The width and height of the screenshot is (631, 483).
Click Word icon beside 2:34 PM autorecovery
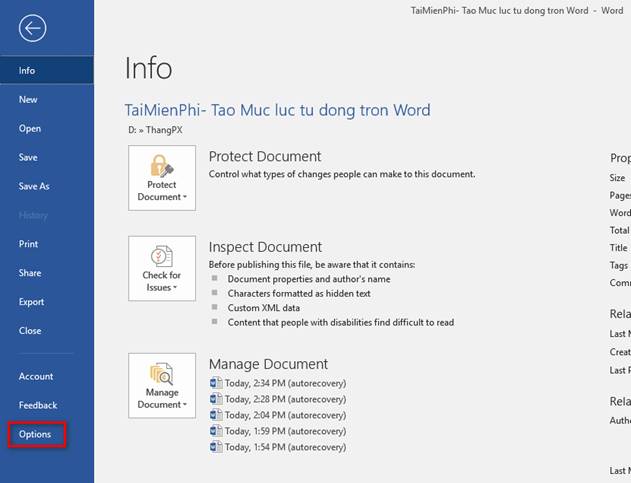(215, 383)
